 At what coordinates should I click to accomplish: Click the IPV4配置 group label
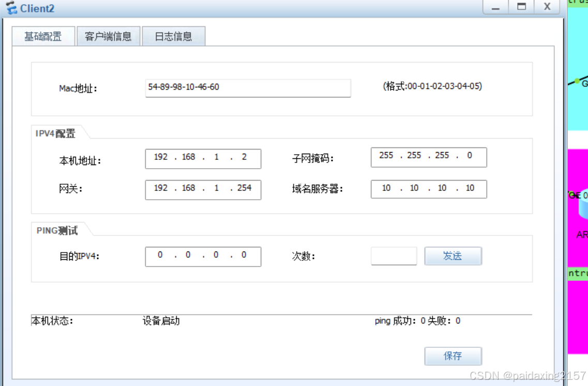click(55, 133)
